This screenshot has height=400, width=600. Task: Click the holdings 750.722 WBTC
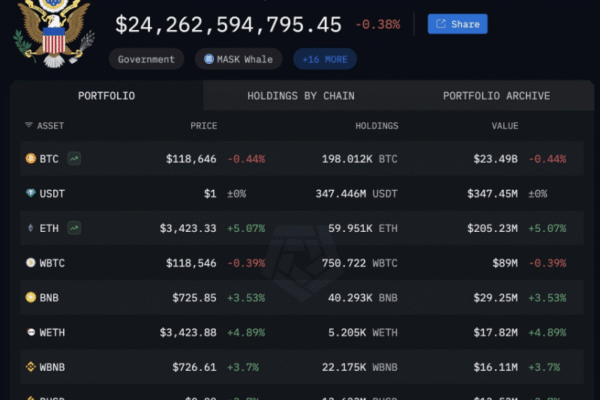pyautogui.click(x=360, y=263)
